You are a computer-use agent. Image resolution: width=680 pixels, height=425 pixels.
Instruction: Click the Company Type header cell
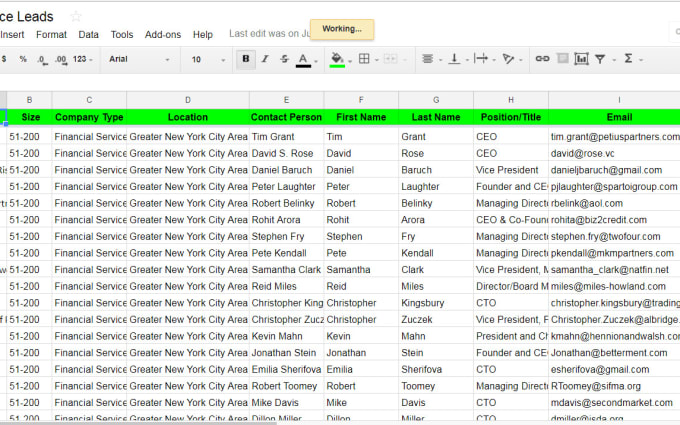(89, 117)
